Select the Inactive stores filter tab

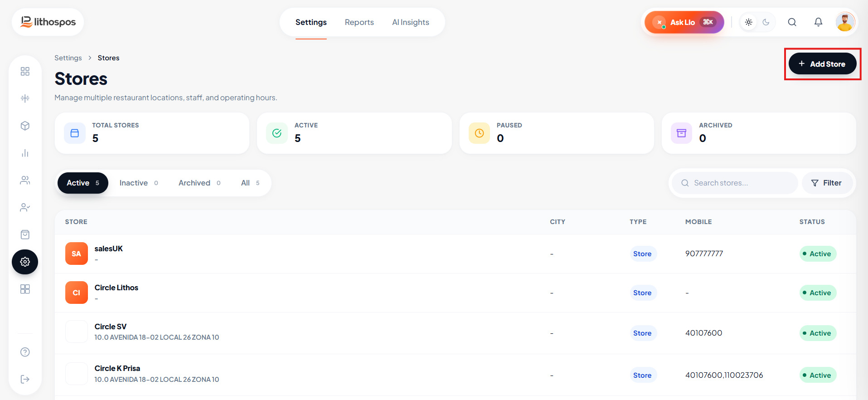(139, 183)
